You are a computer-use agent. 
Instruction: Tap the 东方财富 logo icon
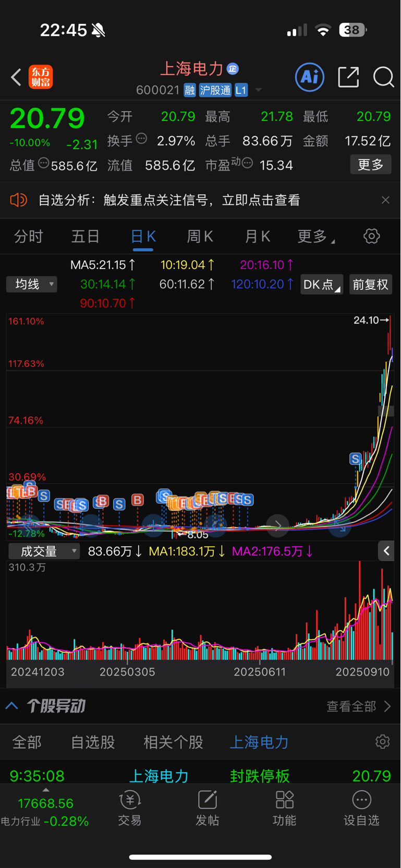41,77
